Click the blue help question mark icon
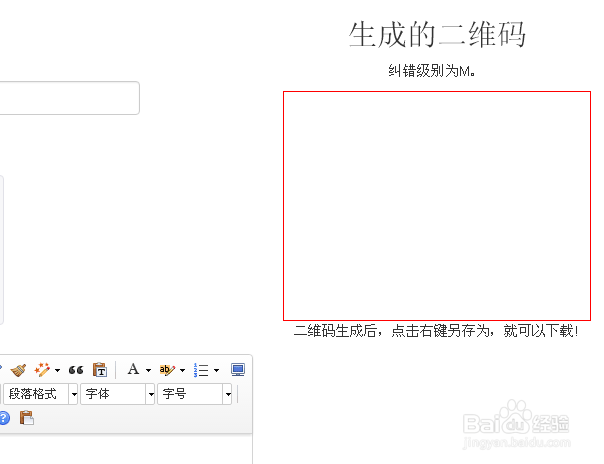The height and width of the screenshot is (464, 604). coord(3,418)
